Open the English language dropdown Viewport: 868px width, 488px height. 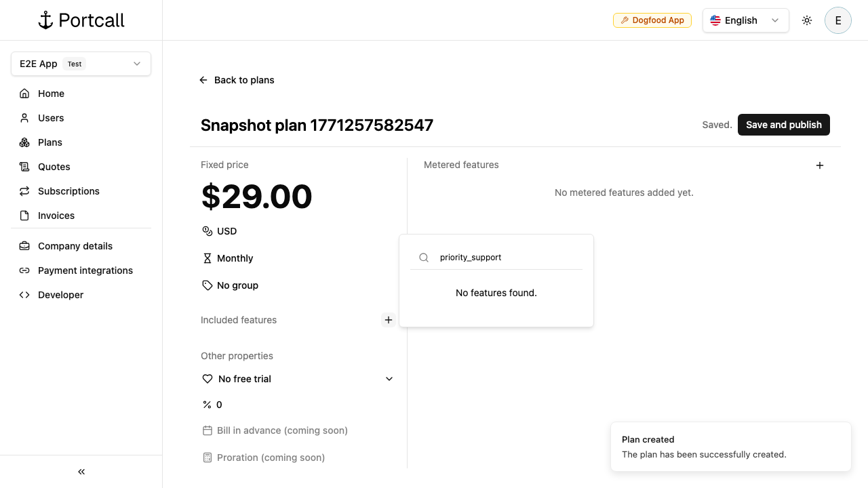coord(745,20)
